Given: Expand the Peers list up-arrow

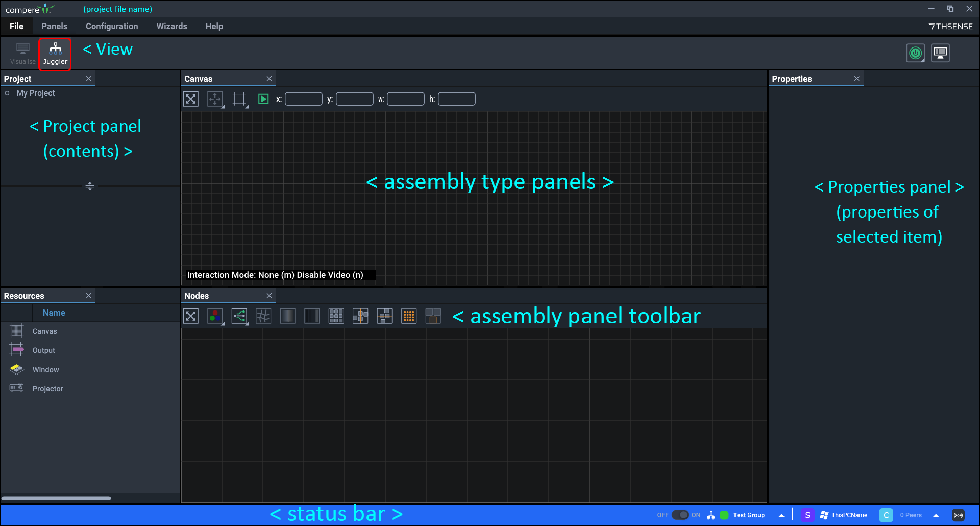Looking at the screenshot, I should coord(936,515).
